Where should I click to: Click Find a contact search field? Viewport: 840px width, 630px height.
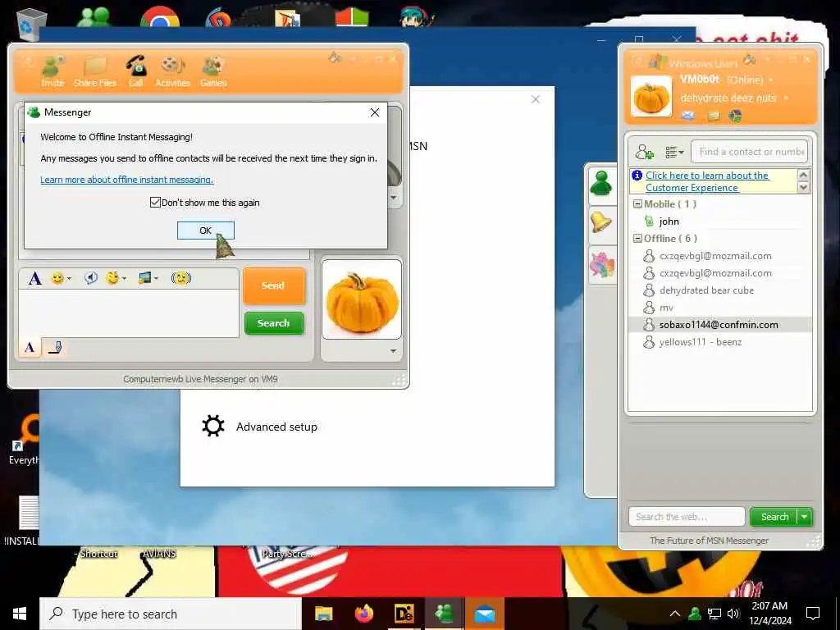[x=749, y=152]
